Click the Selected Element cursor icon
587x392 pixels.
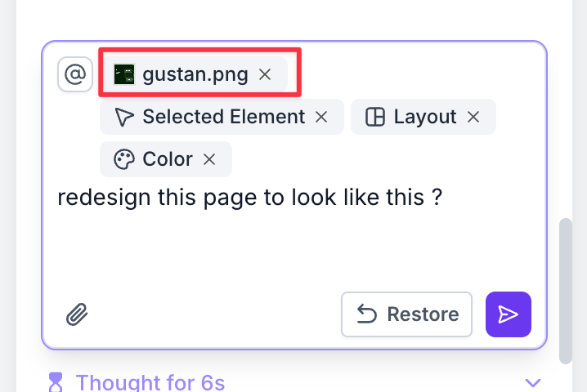[124, 117]
